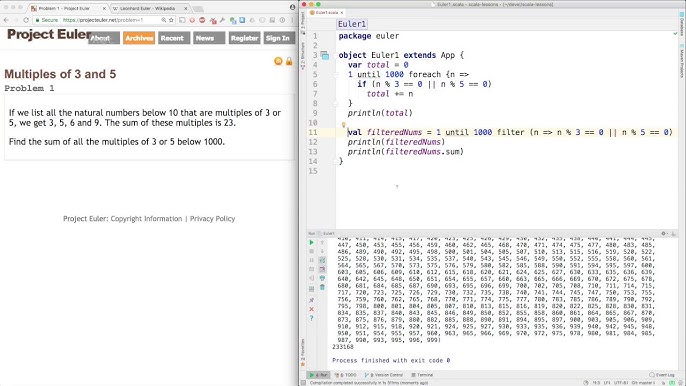This screenshot has height=386, width=686.
Task: Open Run panel settings gear
Action: pyautogui.click(x=664, y=234)
